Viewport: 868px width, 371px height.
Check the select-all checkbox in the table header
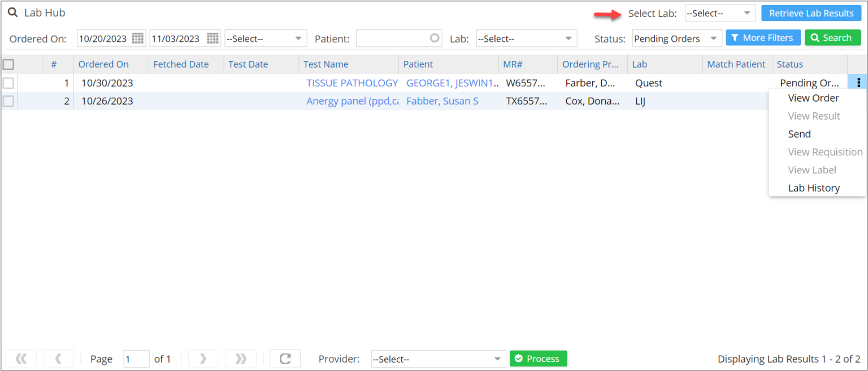(8, 64)
